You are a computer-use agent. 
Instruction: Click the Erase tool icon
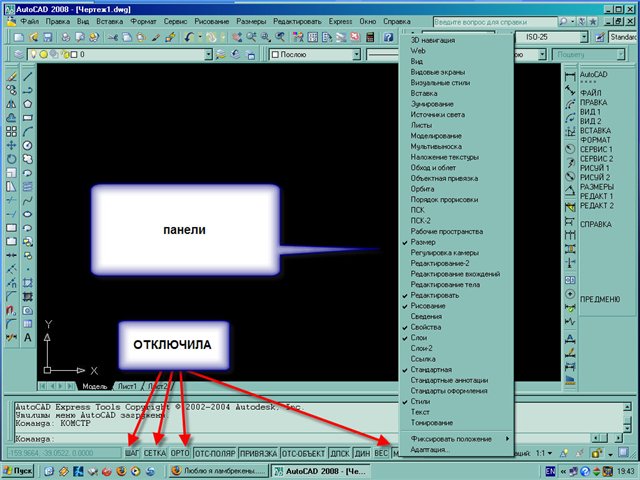(11, 75)
